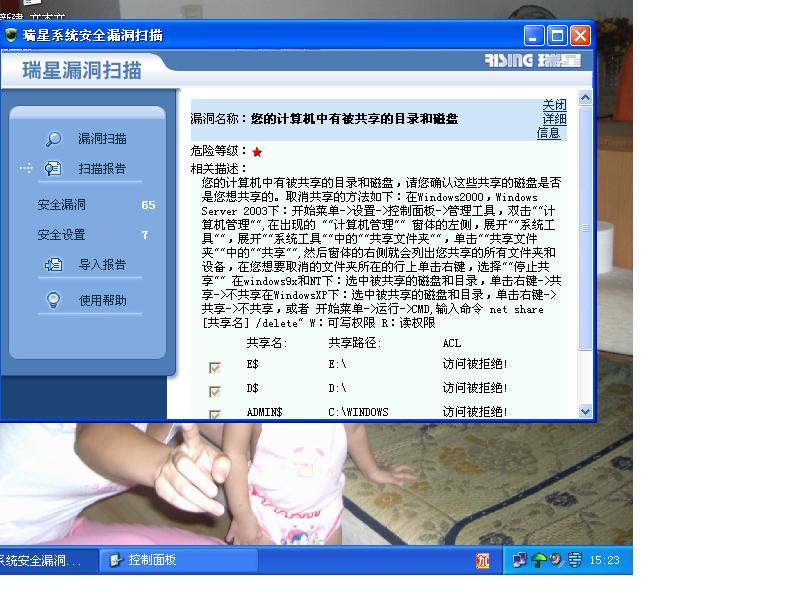Click the count 65 beside 安全漏洞
The width and height of the screenshot is (800, 600).
148,205
